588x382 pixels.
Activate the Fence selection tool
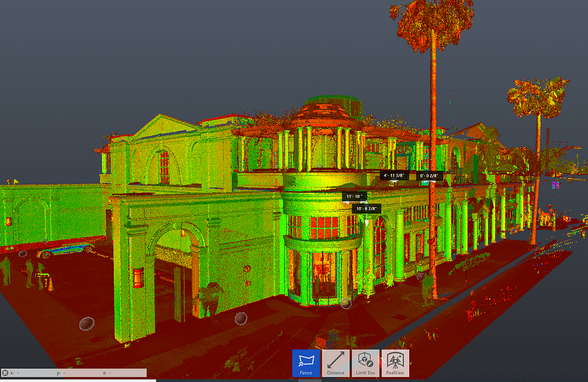[x=306, y=363]
